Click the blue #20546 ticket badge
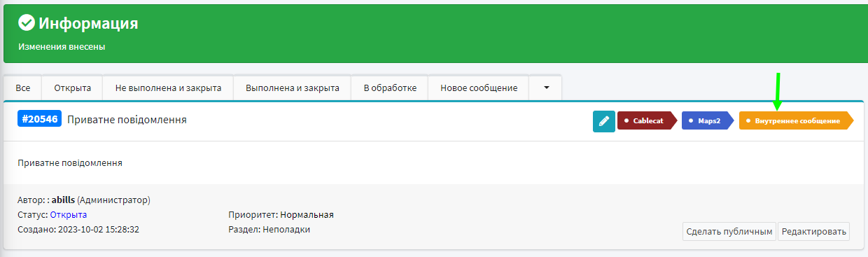The height and width of the screenshot is (257, 868). pos(40,119)
